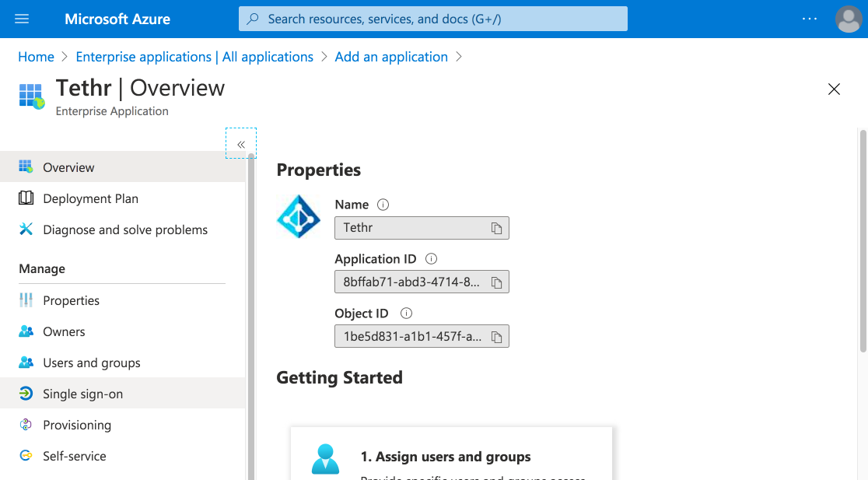
Task: Click Diagnose and solve problems
Action: point(124,229)
